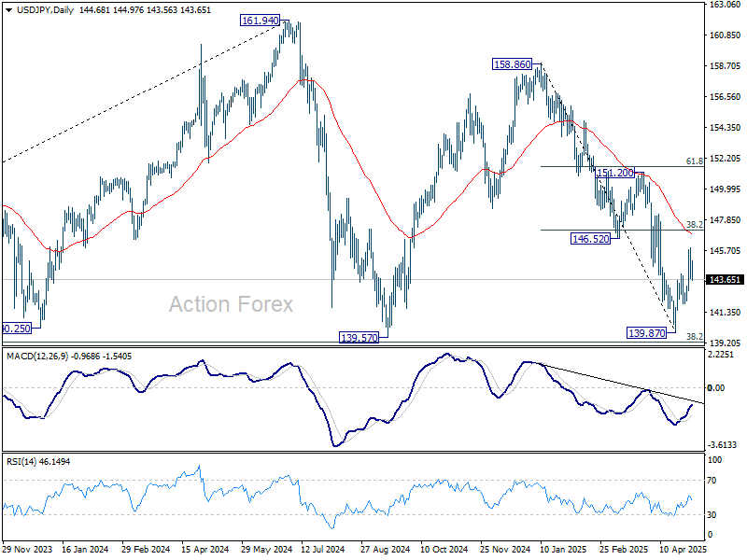Viewport: 747px width, 560px height.
Task: Select the 61.8 Fibonacci level label
Action: pos(694,161)
